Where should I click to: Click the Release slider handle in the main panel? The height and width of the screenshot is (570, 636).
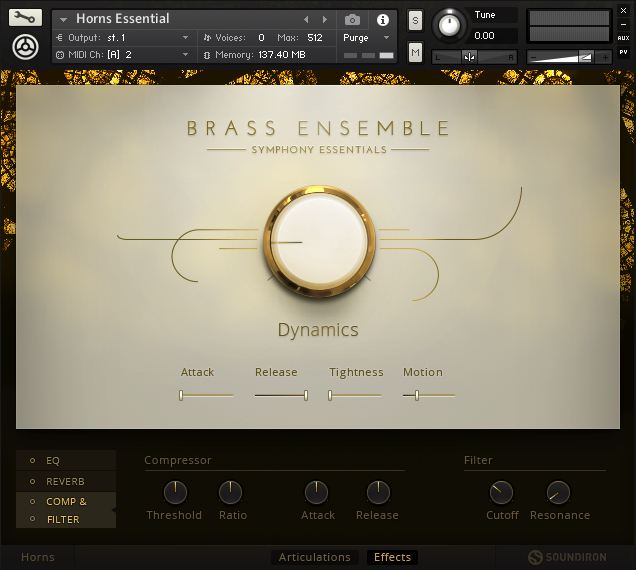coord(306,395)
